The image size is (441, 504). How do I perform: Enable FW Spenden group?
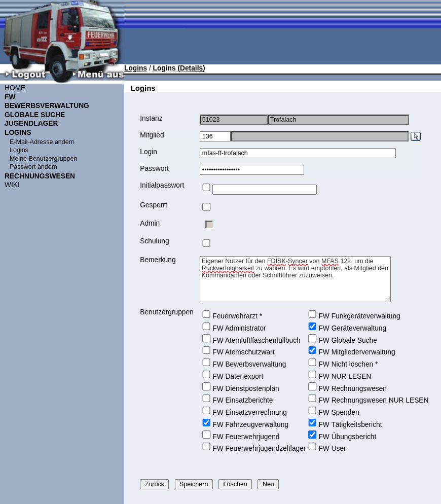tap(312, 411)
